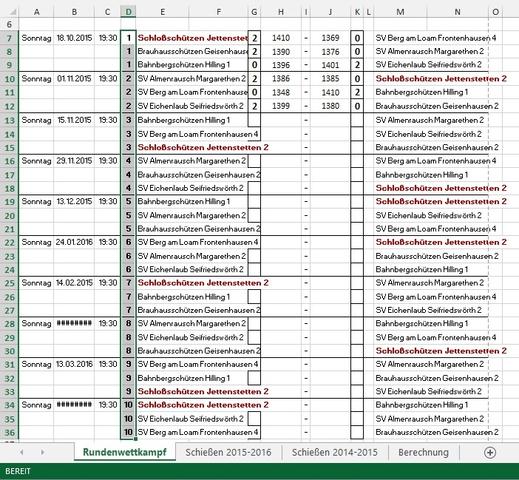
Task: Click Schloßschützen Jettenstetten 2 in row 25
Action: pos(203,283)
